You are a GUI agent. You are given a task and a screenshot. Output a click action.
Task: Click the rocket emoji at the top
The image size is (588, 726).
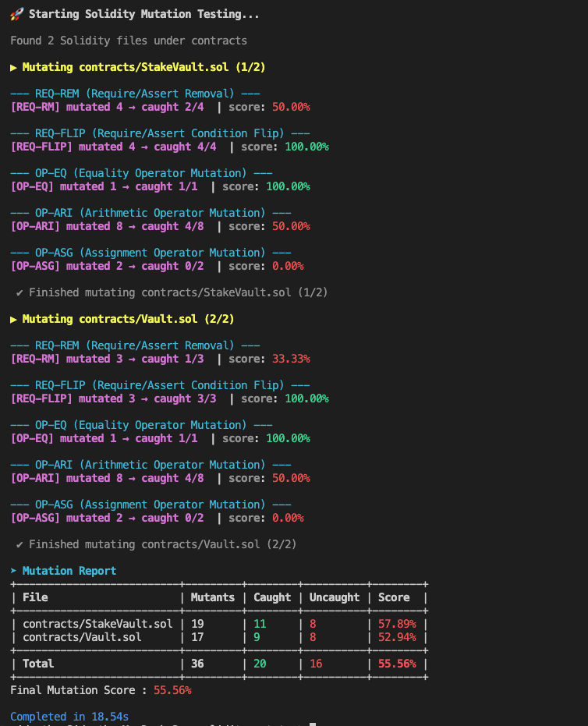pyautogui.click(x=16, y=14)
